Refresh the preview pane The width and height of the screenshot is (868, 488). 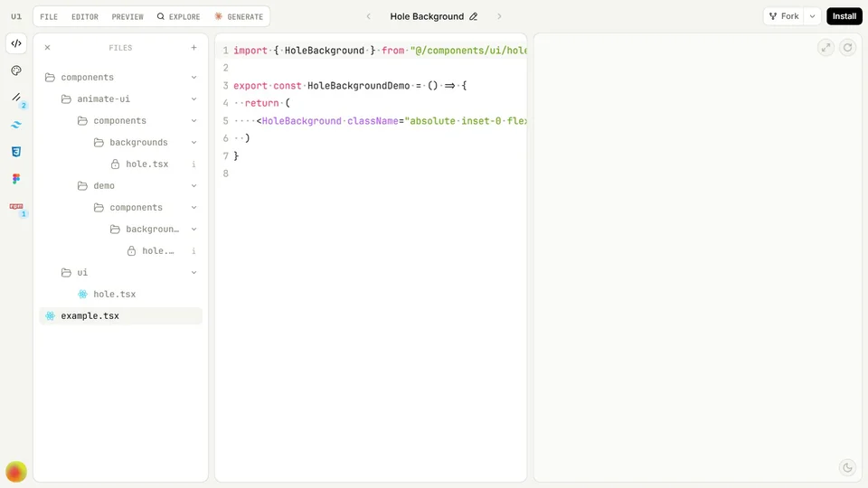pos(847,48)
